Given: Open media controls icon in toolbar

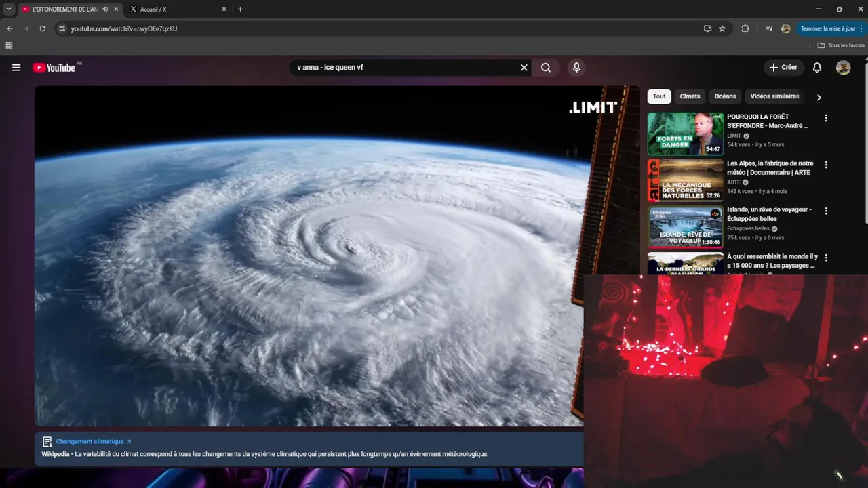Looking at the screenshot, I should (x=769, y=28).
